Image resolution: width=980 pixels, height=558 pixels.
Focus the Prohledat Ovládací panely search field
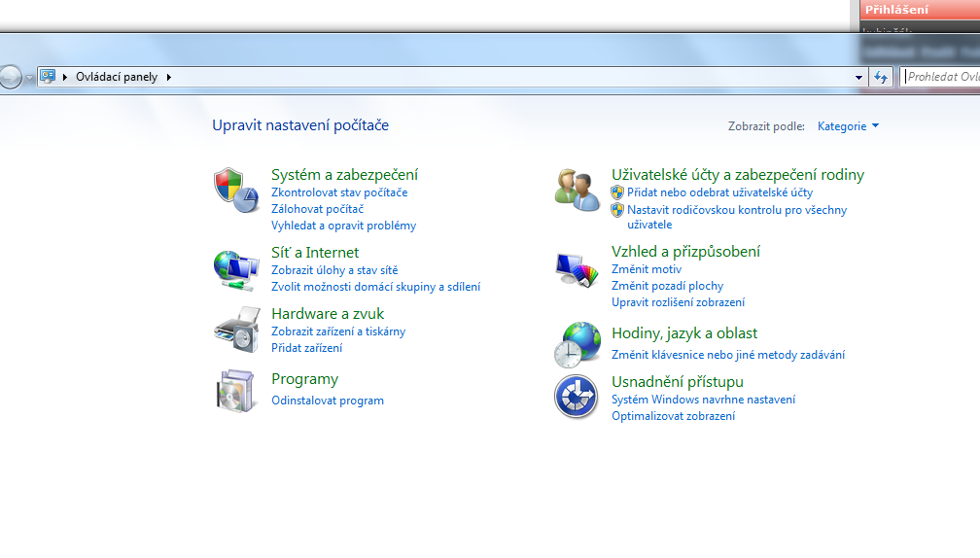click(940, 77)
